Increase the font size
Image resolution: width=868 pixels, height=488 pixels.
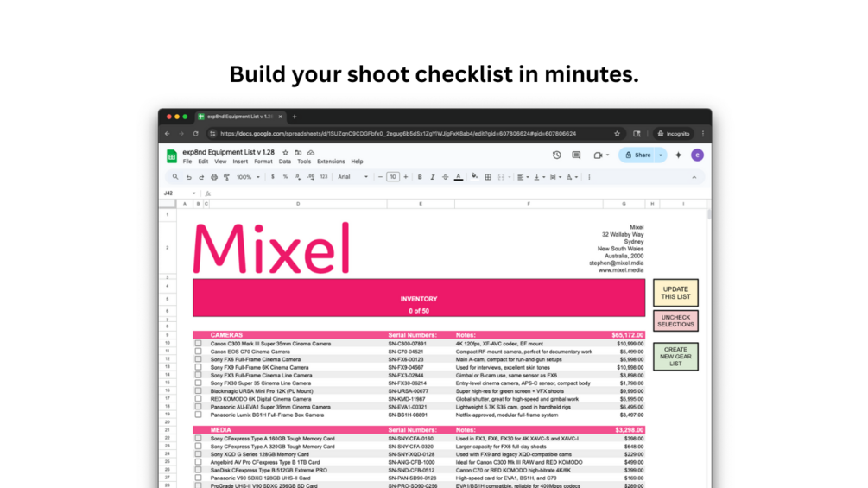[x=406, y=177]
